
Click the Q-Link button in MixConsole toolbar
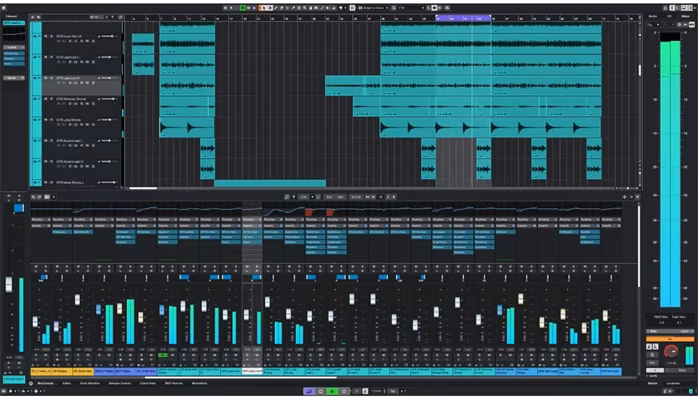(356, 197)
